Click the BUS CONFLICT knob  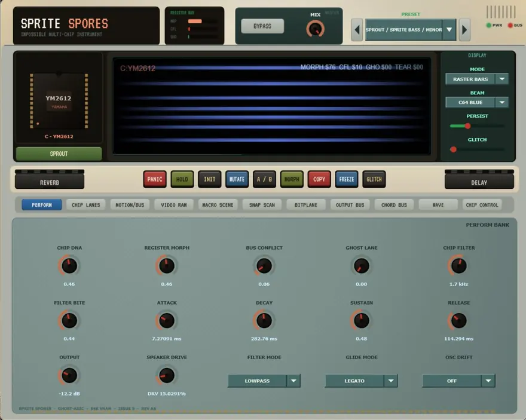[x=264, y=266]
